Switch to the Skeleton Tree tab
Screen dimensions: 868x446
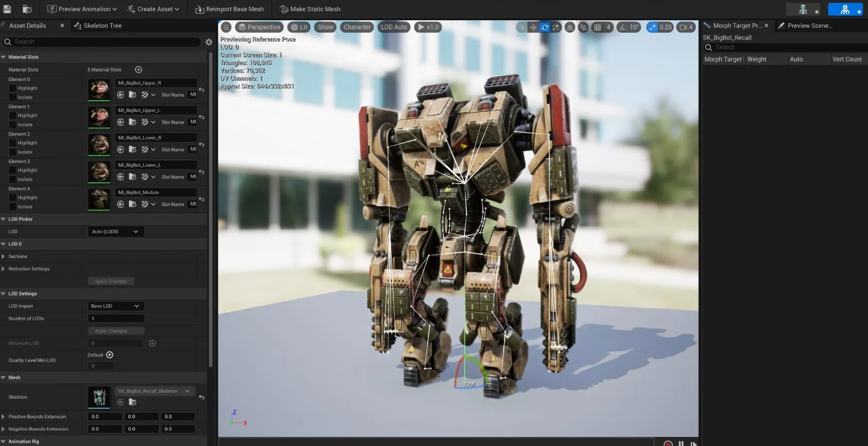pos(102,26)
